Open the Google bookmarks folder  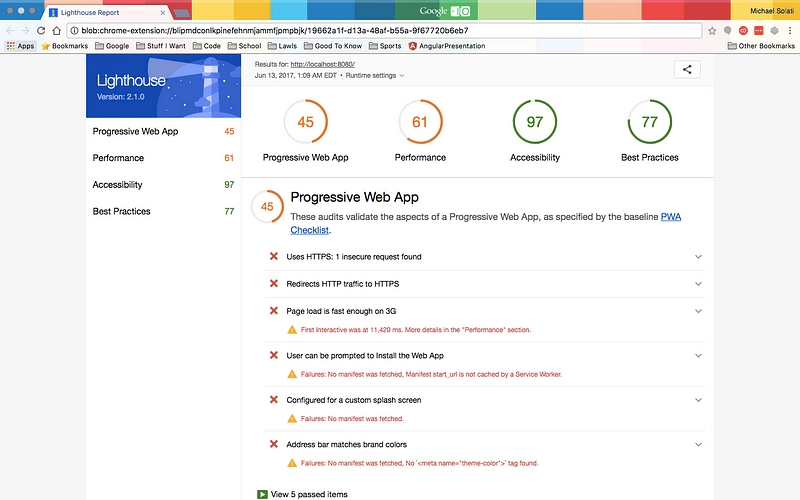click(112, 46)
